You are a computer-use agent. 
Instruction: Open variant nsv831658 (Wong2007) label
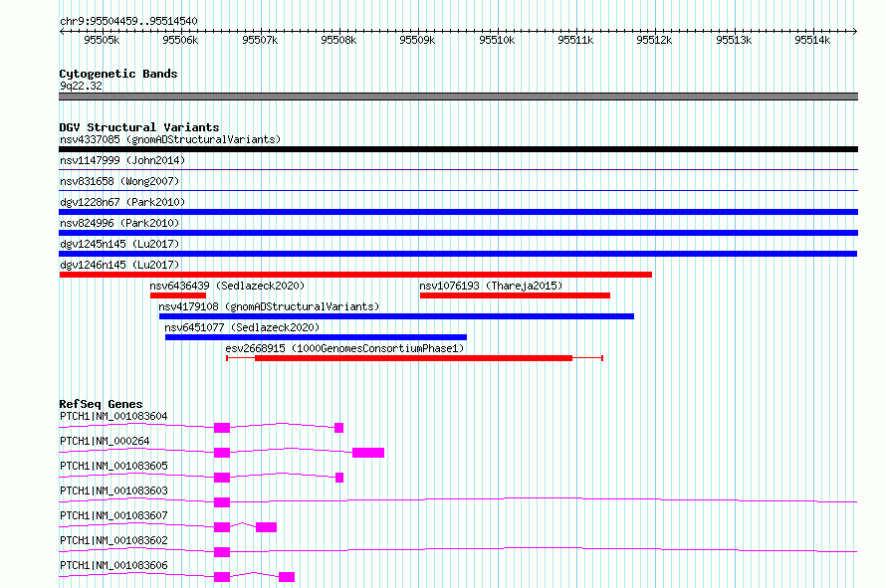[119, 181]
